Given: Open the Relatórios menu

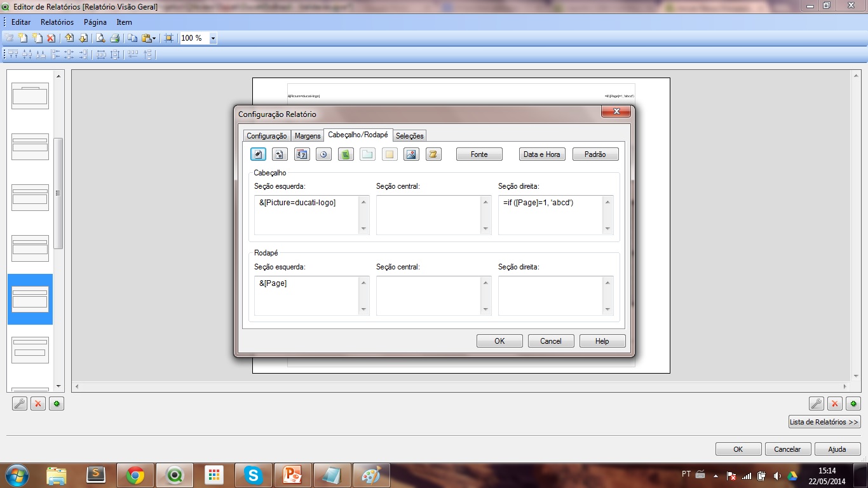Looking at the screenshot, I should [x=57, y=22].
